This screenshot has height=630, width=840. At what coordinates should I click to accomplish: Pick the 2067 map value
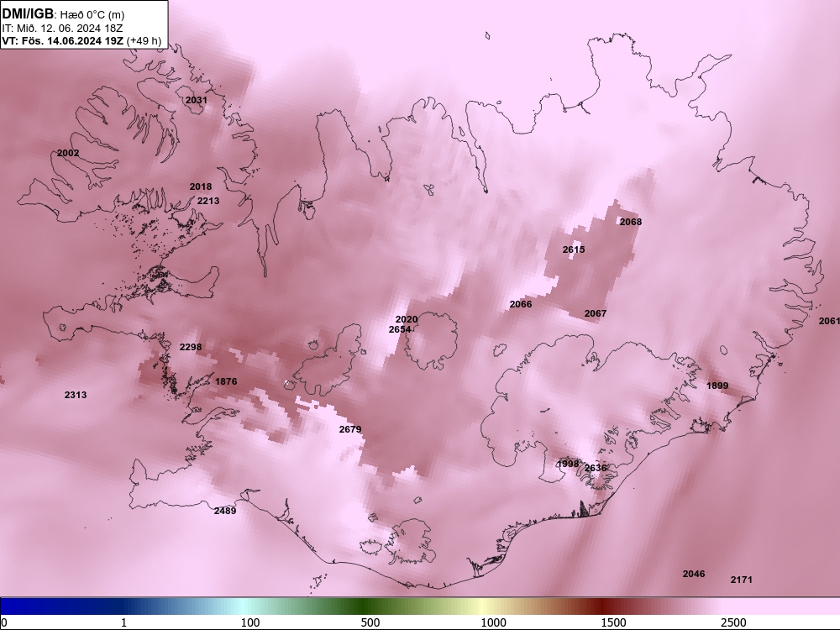click(596, 313)
